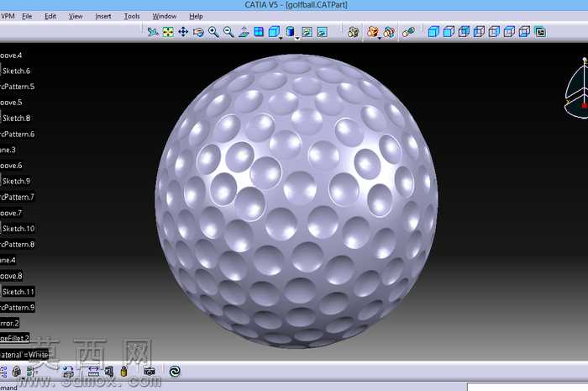Click the orange blocks toolbar icon
Viewport: 588px width, 391px height.
point(372,31)
